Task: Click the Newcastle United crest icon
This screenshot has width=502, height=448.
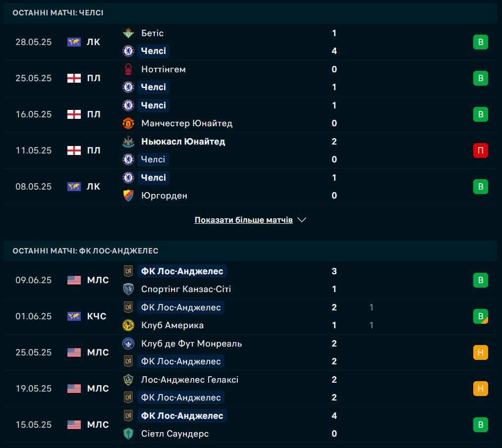Action: tap(128, 142)
